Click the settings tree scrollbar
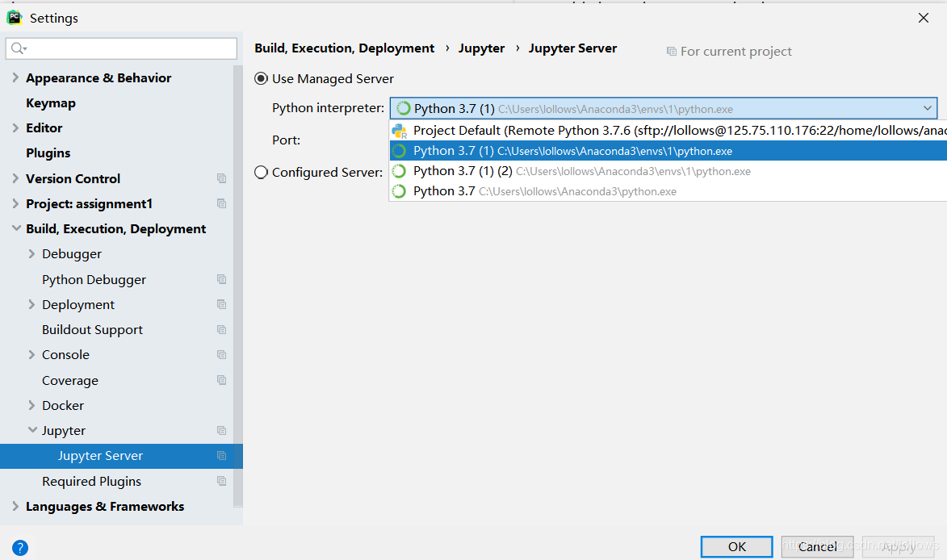The width and height of the screenshot is (947, 560). click(x=238, y=286)
